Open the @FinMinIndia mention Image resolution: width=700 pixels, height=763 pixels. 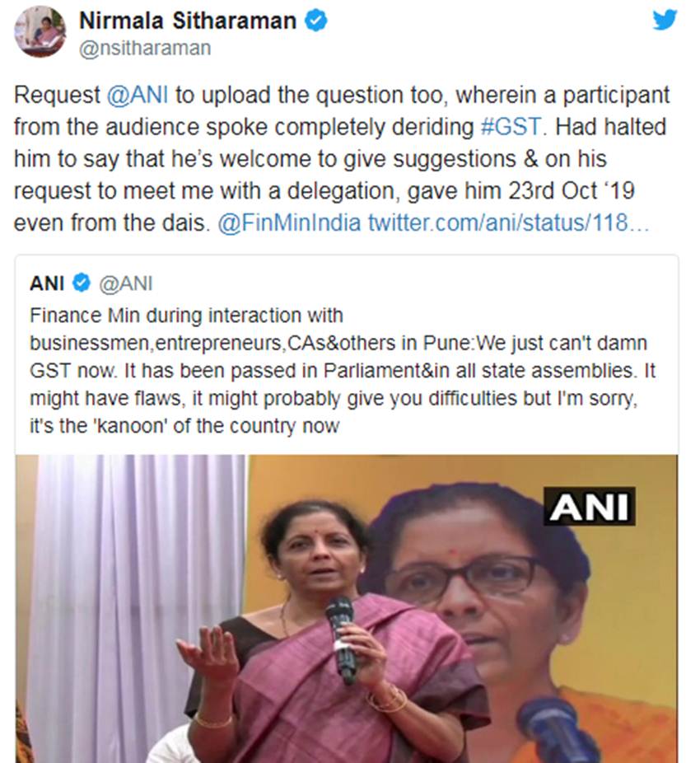(289, 223)
